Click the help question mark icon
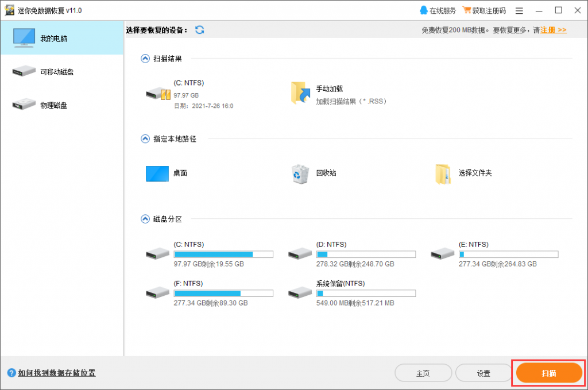The height and width of the screenshot is (390, 588). tap(11, 373)
